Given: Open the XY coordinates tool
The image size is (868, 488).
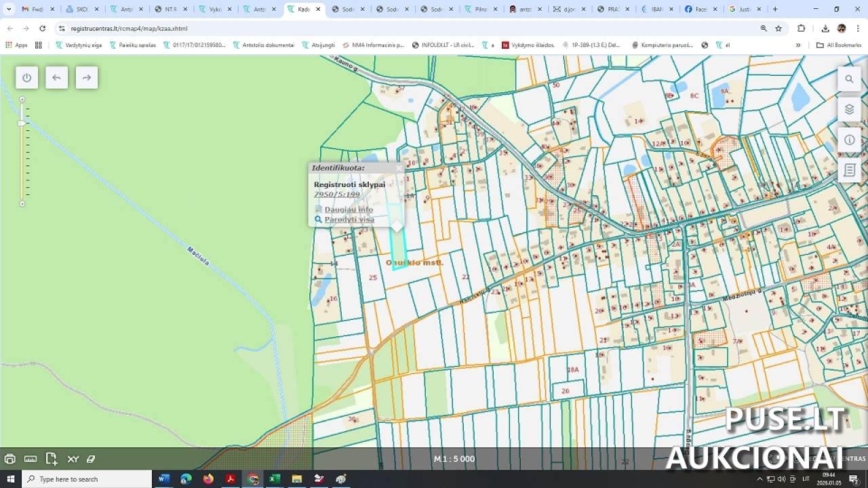Looking at the screenshot, I should coord(73,459).
